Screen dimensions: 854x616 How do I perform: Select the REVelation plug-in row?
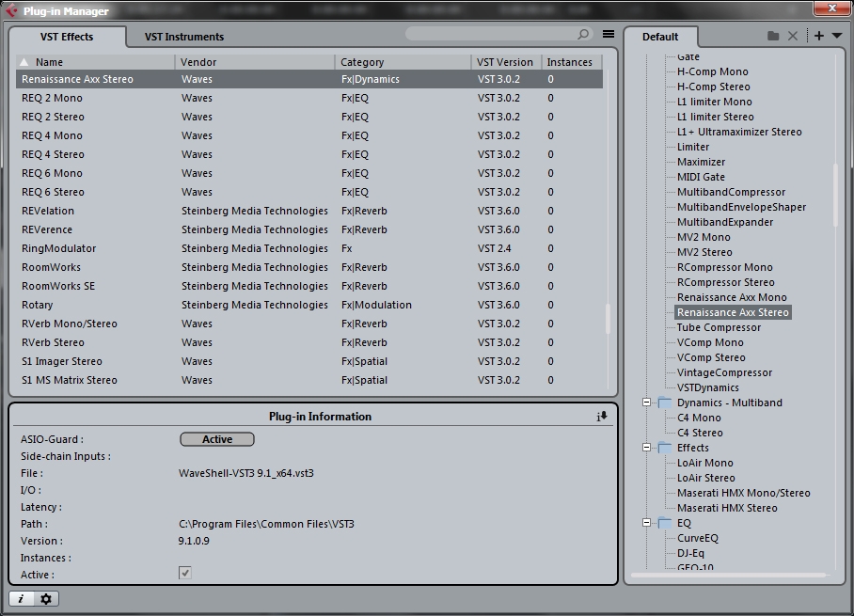click(309, 211)
